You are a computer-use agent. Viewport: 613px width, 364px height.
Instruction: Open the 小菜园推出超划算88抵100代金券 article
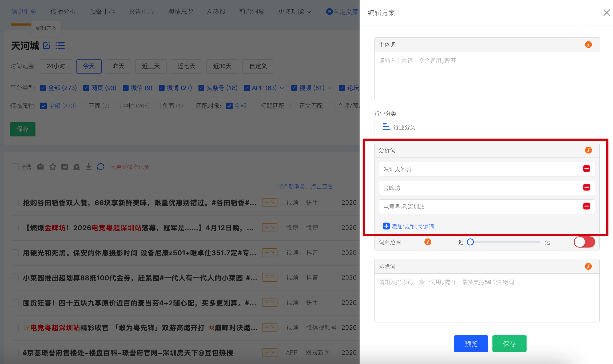pyautogui.click(x=140, y=278)
